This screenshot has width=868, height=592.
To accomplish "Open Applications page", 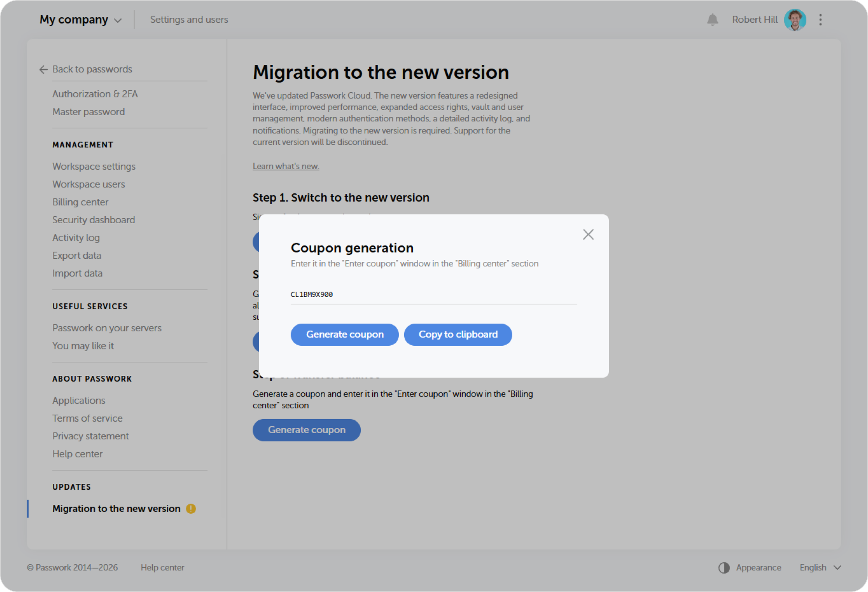I will pos(78,401).
